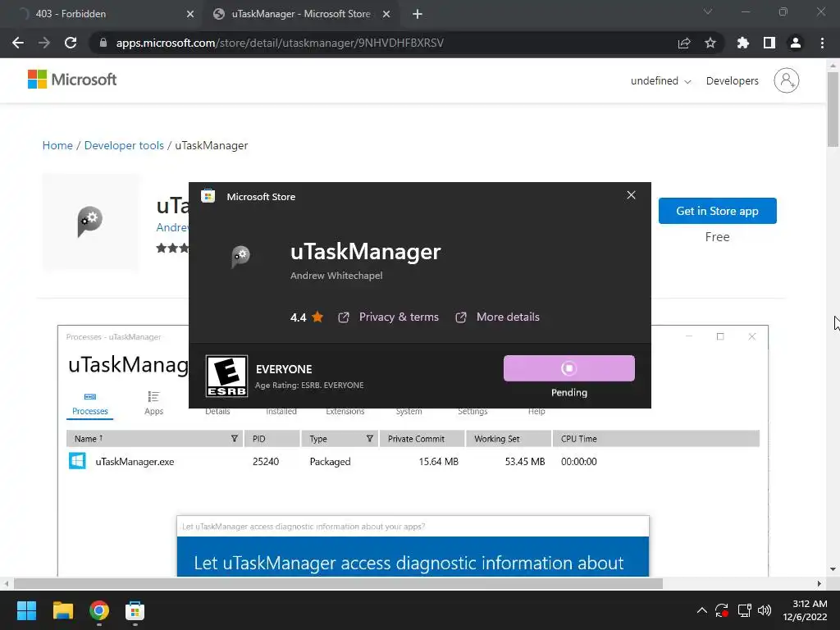Reload the current page

pos(71,43)
